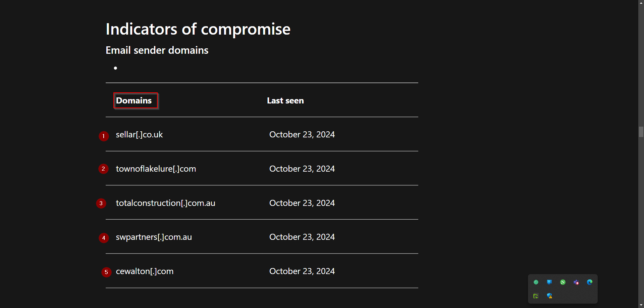Click the highlighted Domains column header
The width and height of the screenshot is (644, 308).
[x=134, y=100]
